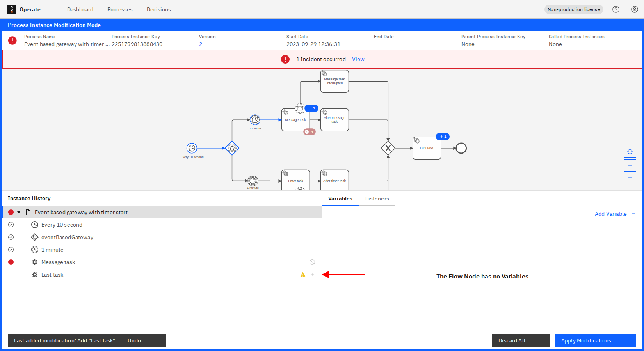The height and width of the screenshot is (351, 644).
Task: Zoom in on the diagram
Action: click(630, 166)
